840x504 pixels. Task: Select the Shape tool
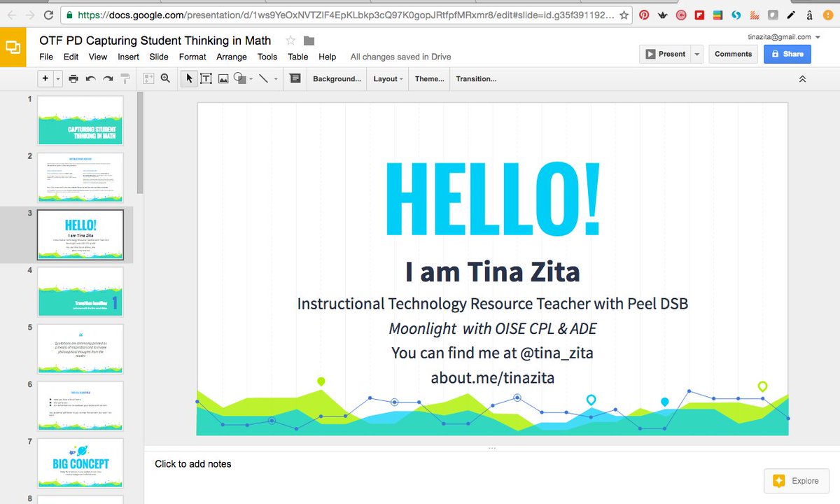239,79
